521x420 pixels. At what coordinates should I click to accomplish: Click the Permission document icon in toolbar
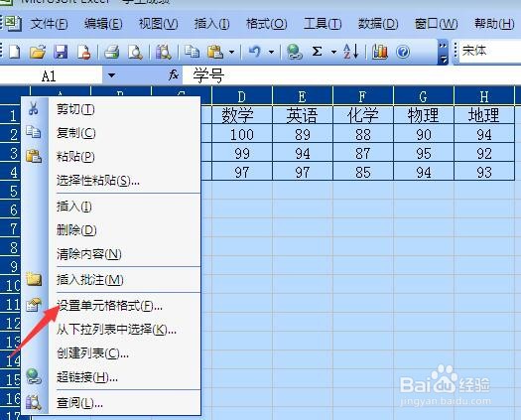(x=83, y=52)
